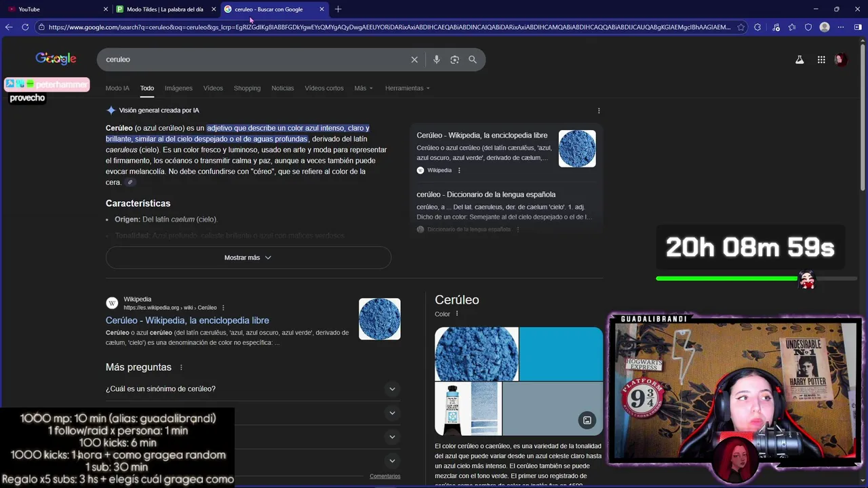
Task: Open Search Labs flask icon
Action: pos(800,60)
